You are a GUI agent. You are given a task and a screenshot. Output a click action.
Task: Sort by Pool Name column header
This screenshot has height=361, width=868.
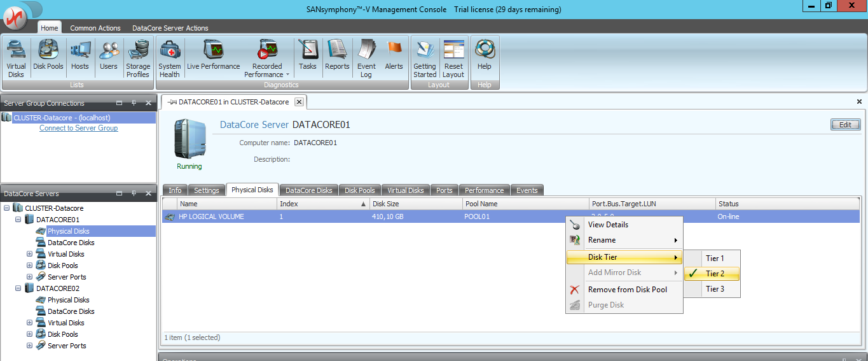click(526, 204)
